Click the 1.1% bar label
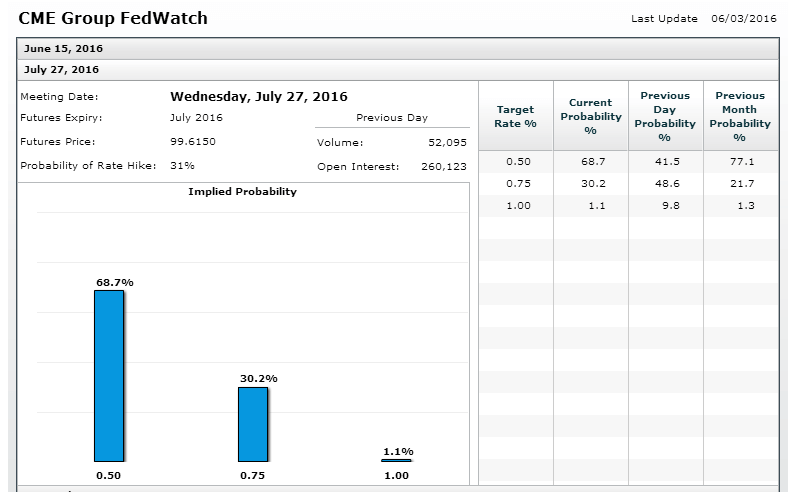 coord(399,451)
